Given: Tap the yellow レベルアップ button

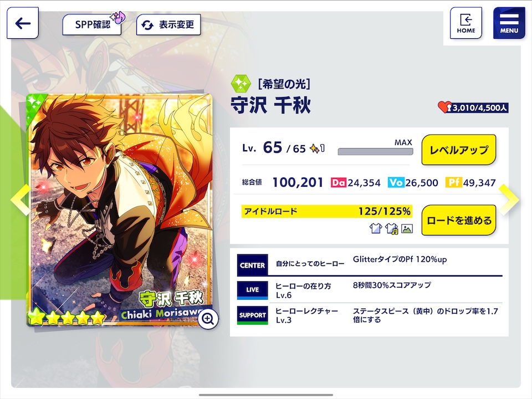Looking at the screenshot, I should pos(459,150).
